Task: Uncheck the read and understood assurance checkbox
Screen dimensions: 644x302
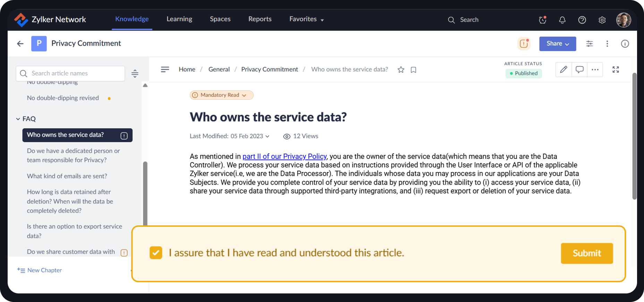Action: click(x=156, y=253)
